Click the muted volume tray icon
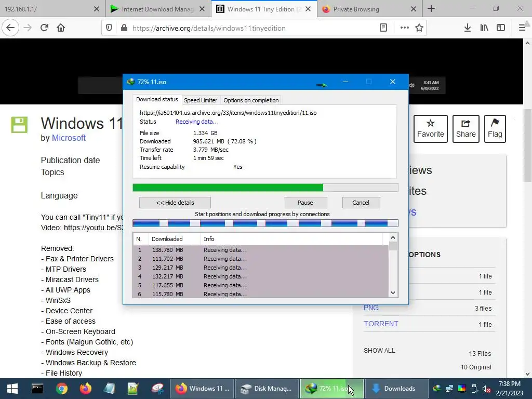 pos(486,389)
